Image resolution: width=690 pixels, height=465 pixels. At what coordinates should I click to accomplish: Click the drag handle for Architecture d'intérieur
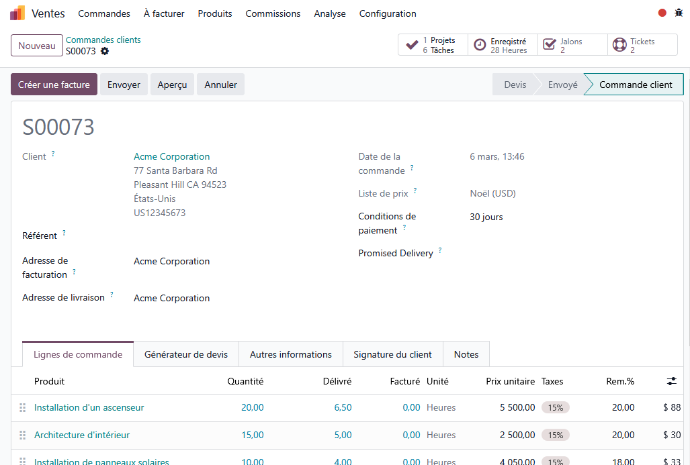(x=22, y=435)
